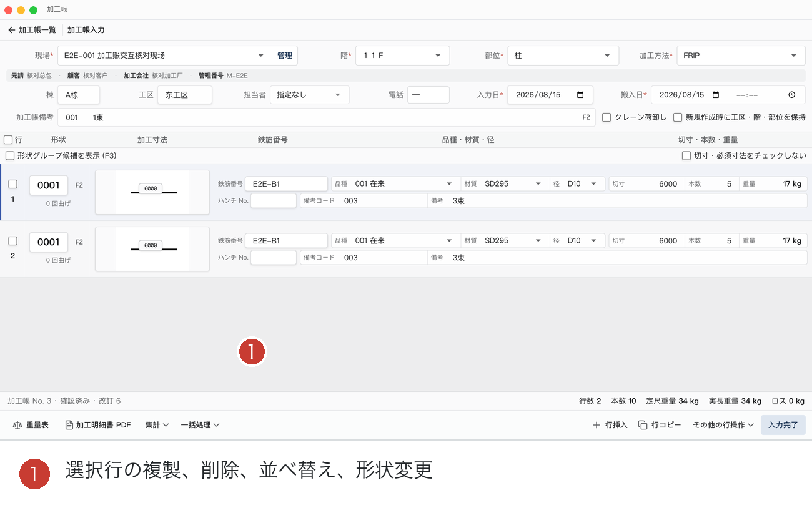Click row 1 ハンチ No. field
The height and width of the screenshot is (508, 812).
click(274, 201)
